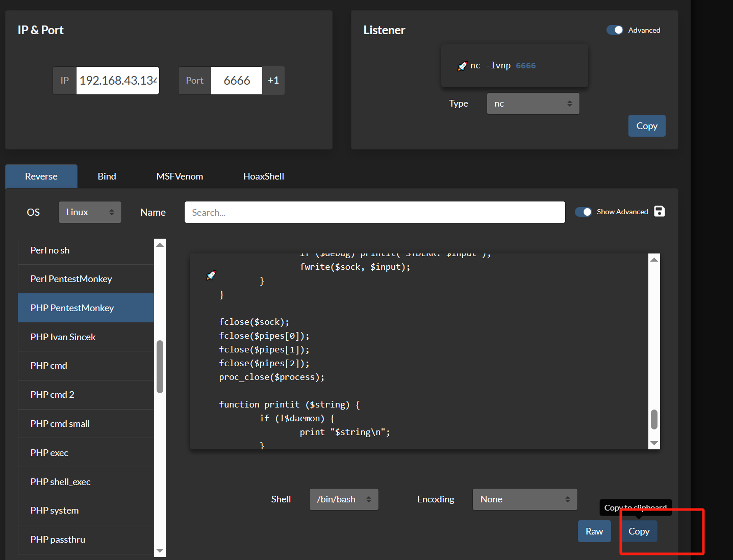Select the PHP cmd 2 payload
Viewport: 733px width, 560px height.
86,395
